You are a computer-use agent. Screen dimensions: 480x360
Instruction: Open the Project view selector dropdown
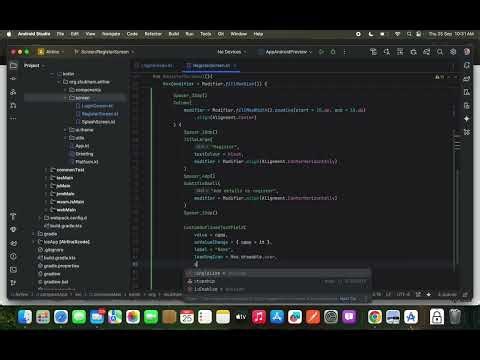point(34,66)
